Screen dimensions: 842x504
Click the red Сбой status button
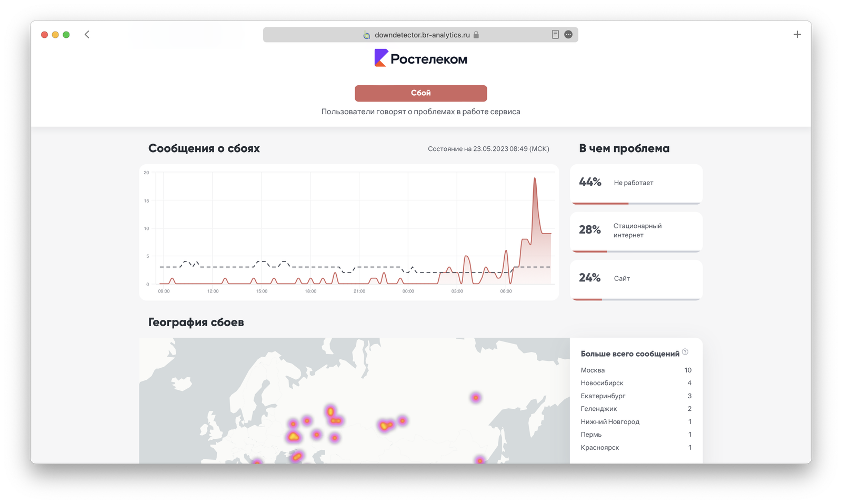pyautogui.click(x=421, y=93)
